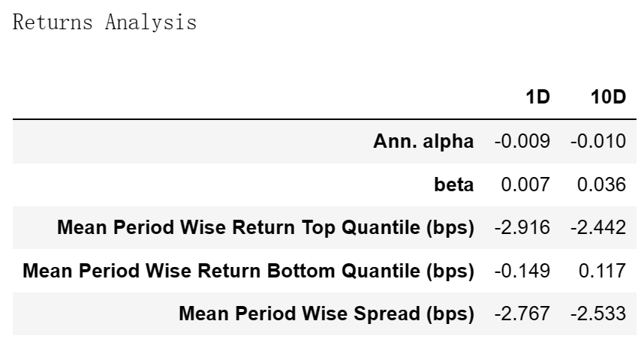Click Mean Period Wise Return Top Quantile label
Screen dimensions: 644x351
pos(266,227)
